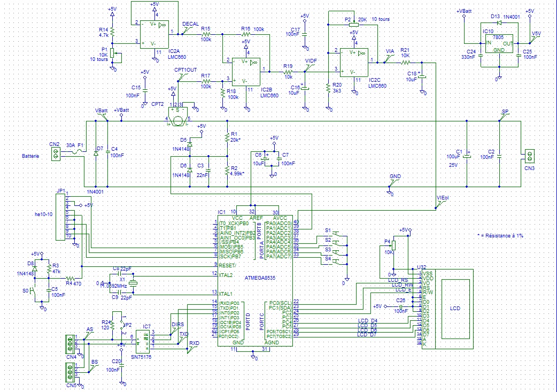
Task: Select the LCD_D7 net label
Action: pos(367,334)
